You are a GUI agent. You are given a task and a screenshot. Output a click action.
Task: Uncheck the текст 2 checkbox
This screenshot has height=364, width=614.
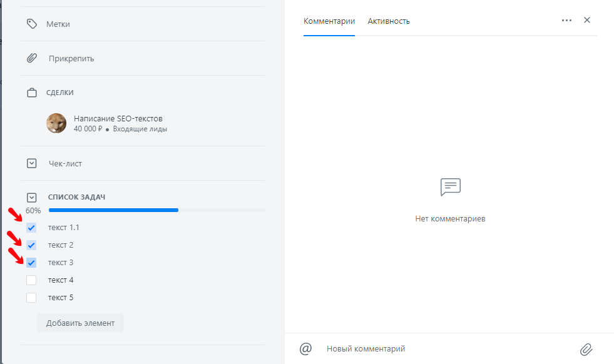pyautogui.click(x=31, y=245)
